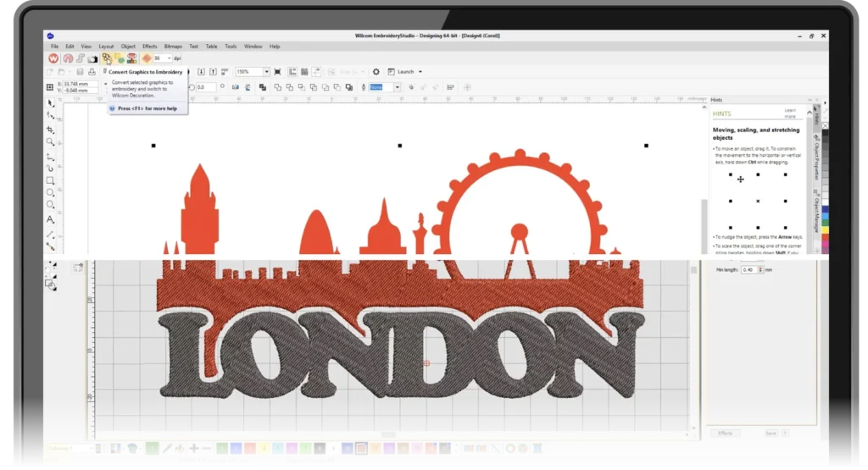Click the Min length input field
Viewport: 868px width, 470px height.
click(748, 269)
